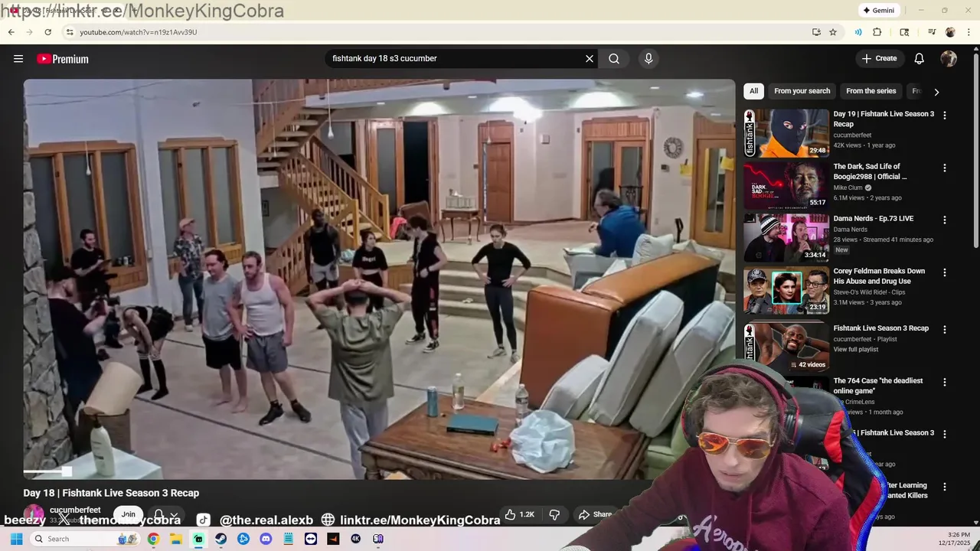Start voice search with microphone

click(648, 59)
